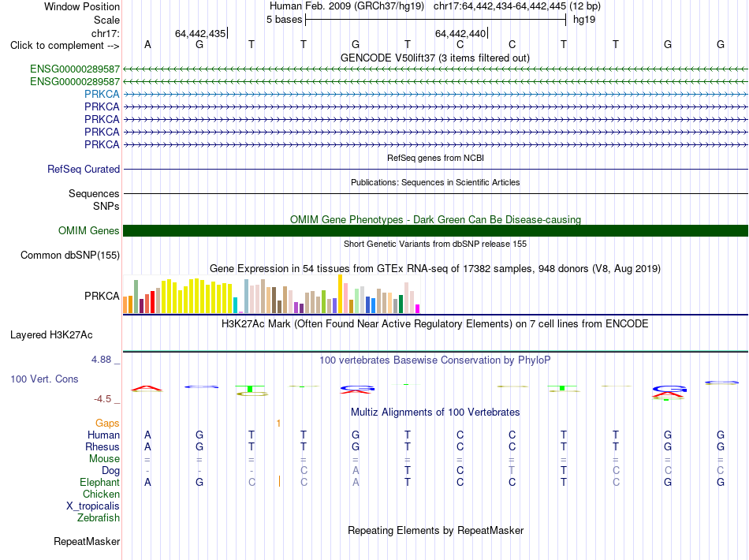This screenshot has height=560, width=749.
Task: Click the 64,442,440 coordinate marker
Action: pyautogui.click(x=460, y=33)
